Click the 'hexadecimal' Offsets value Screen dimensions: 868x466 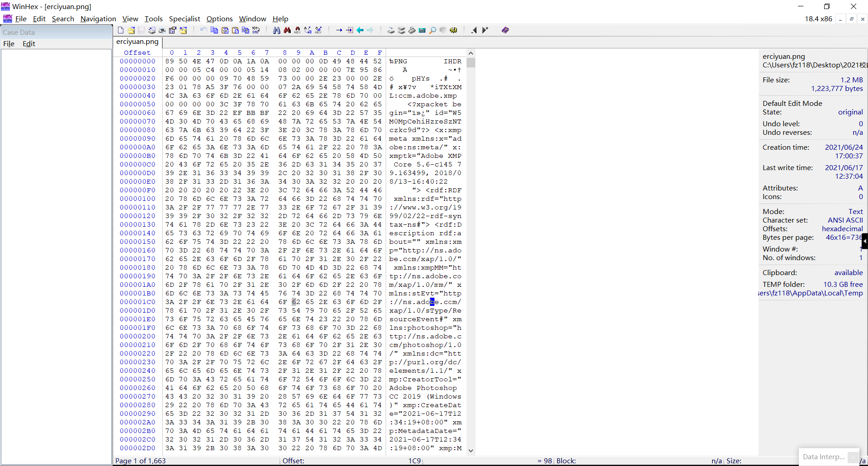pos(842,229)
